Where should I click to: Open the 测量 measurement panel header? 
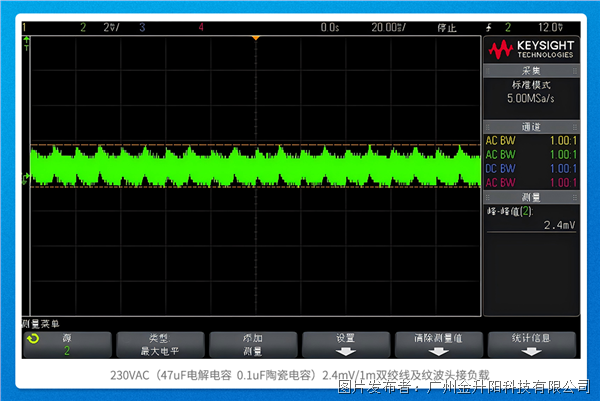point(531,197)
